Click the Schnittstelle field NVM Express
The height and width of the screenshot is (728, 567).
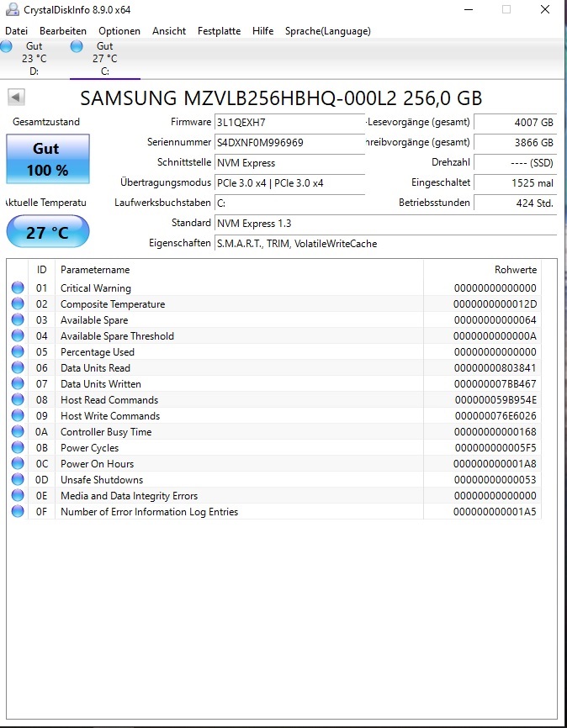290,163
